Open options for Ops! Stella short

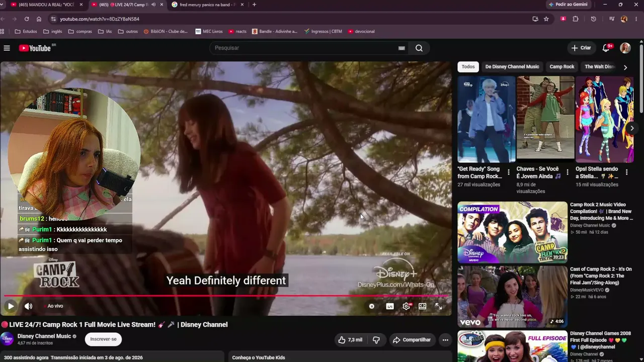coord(627,172)
